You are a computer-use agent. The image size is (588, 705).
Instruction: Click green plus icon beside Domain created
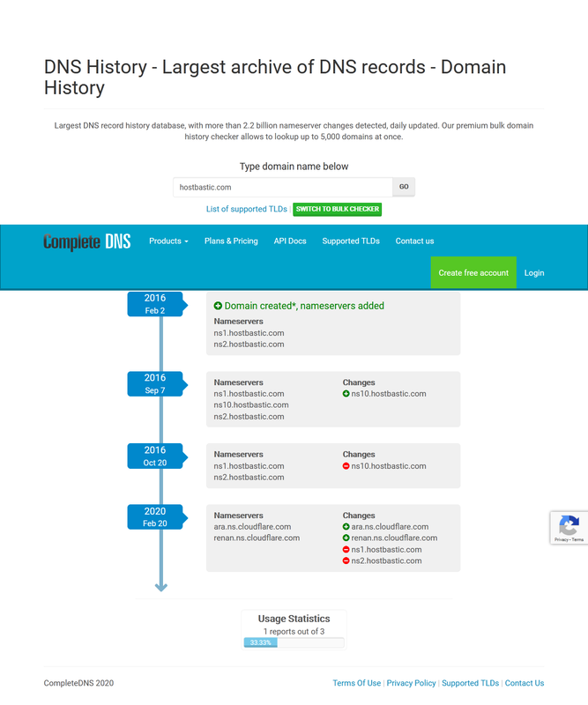[218, 306]
